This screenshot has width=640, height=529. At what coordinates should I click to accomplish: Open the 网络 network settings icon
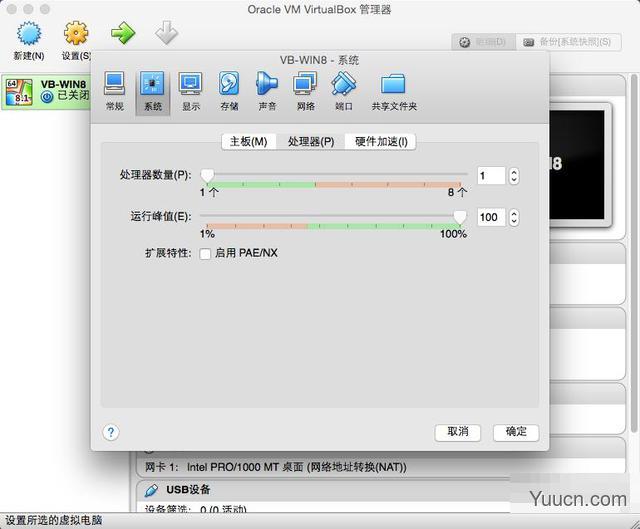point(305,83)
